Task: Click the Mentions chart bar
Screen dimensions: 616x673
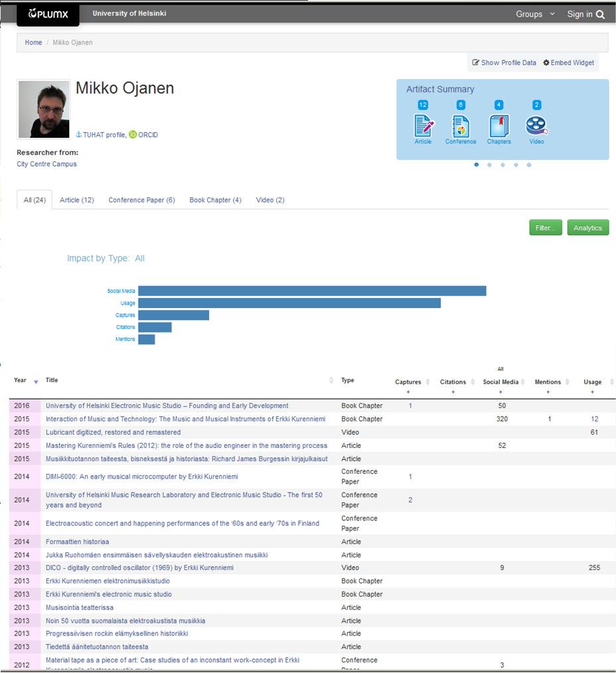Action: pyautogui.click(x=147, y=339)
